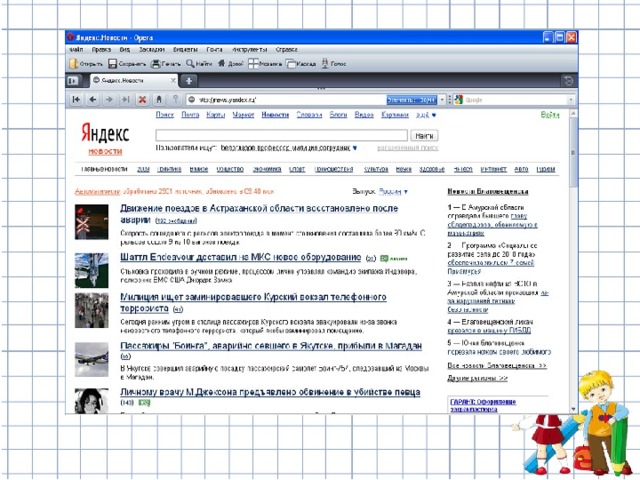
Task: Open the Видео link
Action: pyautogui.click(x=364, y=115)
